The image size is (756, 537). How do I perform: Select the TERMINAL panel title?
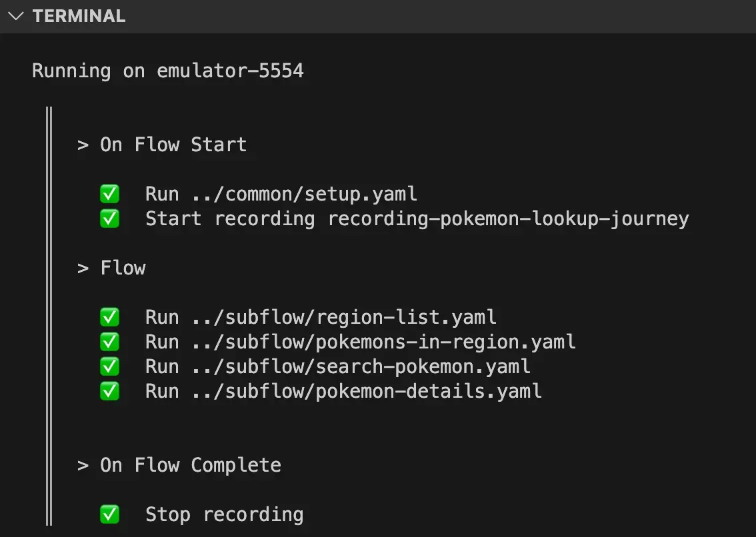click(79, 17)
